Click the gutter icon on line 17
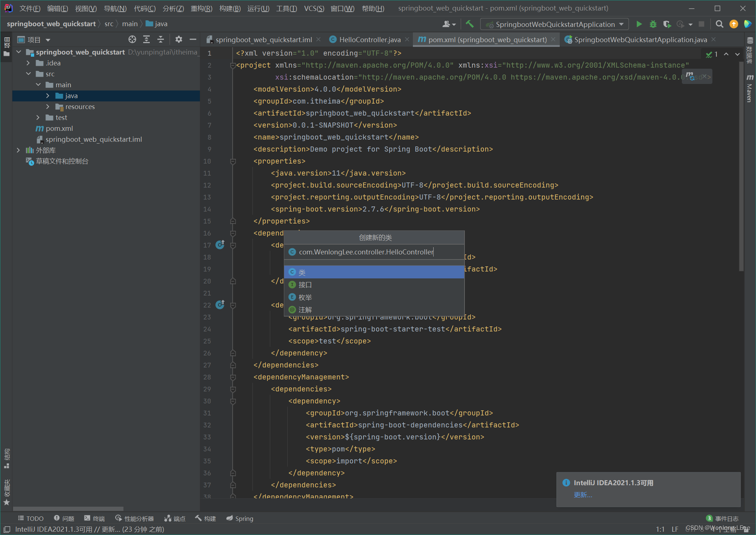The width and height of the screenshot is (756, 535). tap(220, 245)
